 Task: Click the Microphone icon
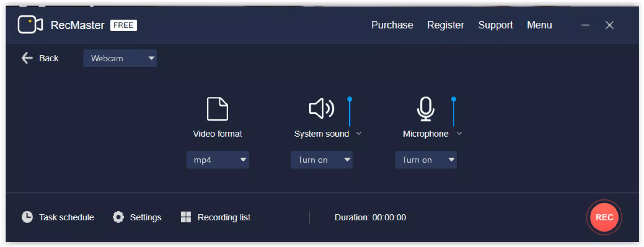425,109
